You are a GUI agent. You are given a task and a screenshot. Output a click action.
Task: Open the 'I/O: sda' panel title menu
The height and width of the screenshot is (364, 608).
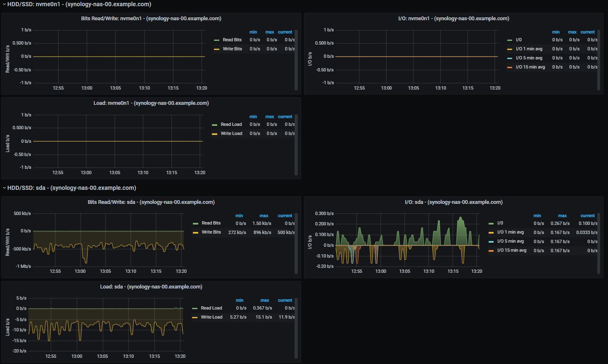pyautogui.click(x=454, y=202)
